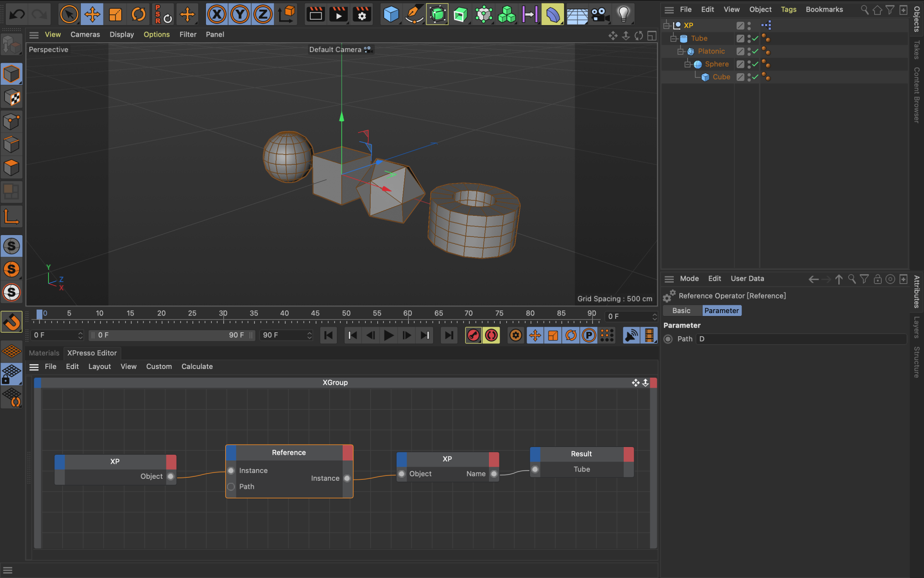Toggle the Z axis lock
Image resolution: width=924 pixels, height=578 pixels.
[263, 14]
